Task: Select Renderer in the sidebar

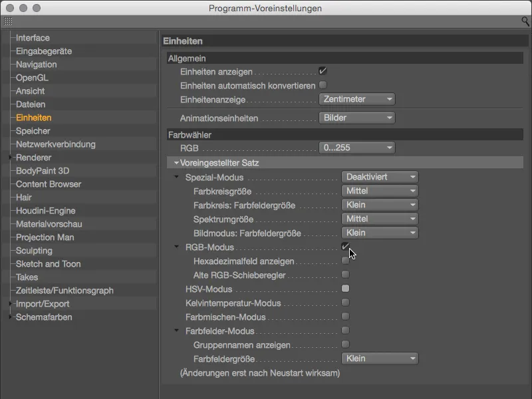Action: pyautogui.click(x=34, y=158)
